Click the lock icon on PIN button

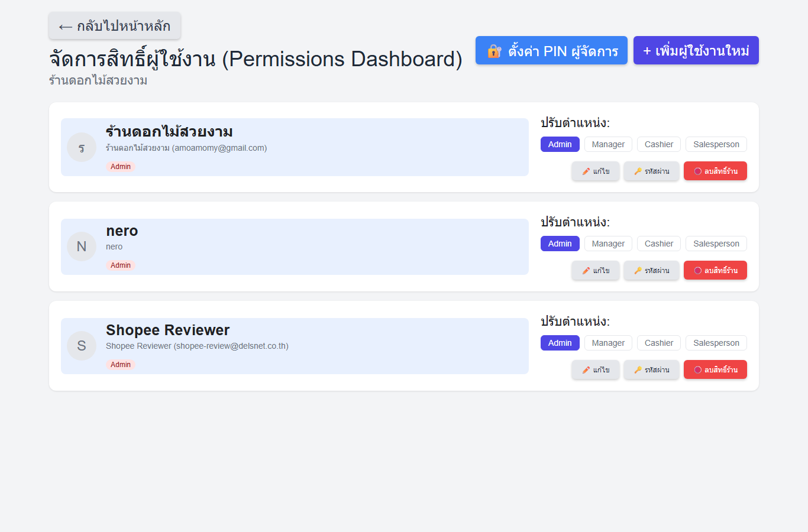495,51
